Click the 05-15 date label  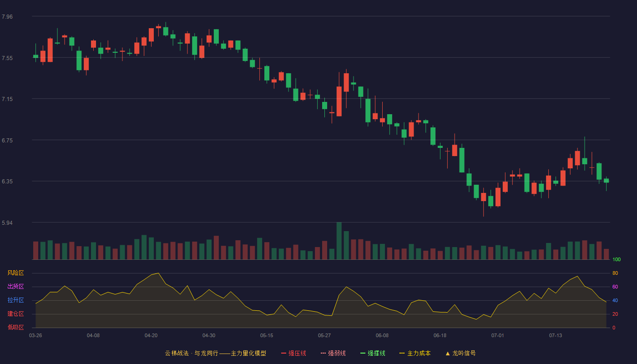point(267,336)
